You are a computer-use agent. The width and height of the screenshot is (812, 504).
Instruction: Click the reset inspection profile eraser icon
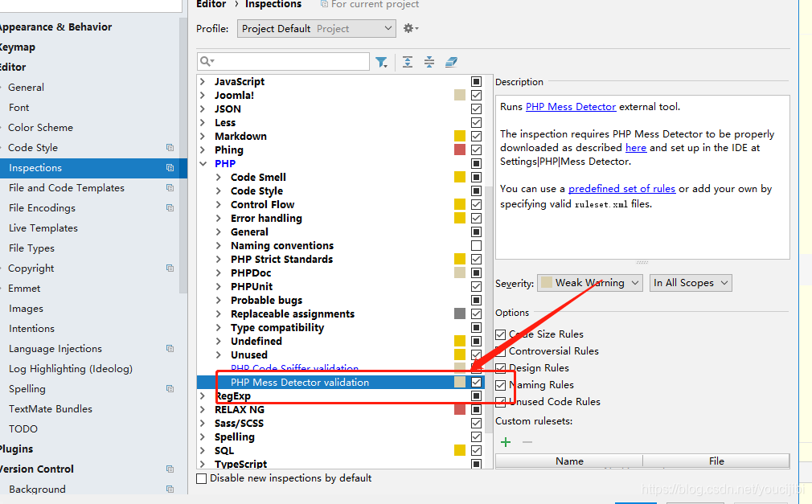[451, 61]
